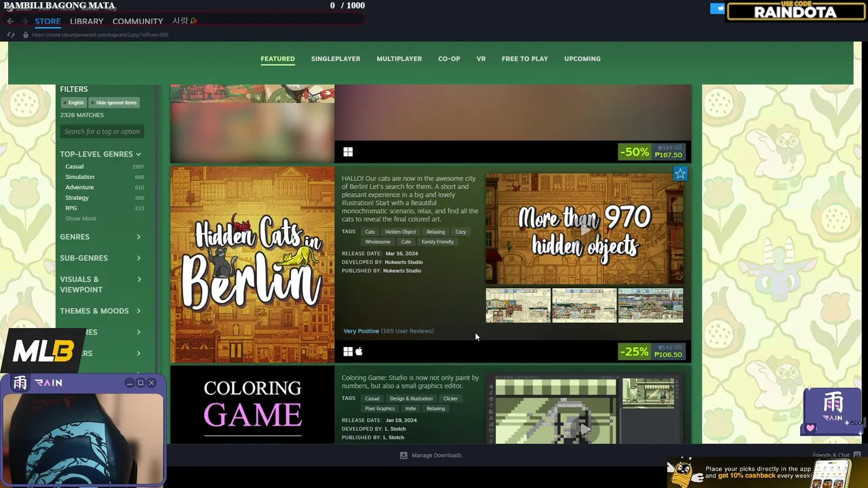Expand the THEMES & MOODS section
This screenshot has height=488, width=868.
coord(100,310)
